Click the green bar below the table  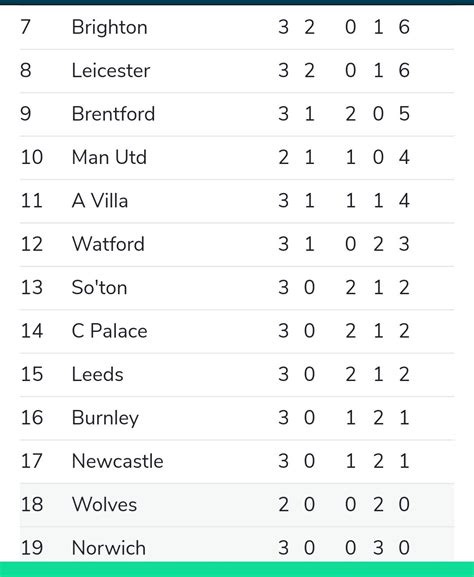click(x=237, y=569)
